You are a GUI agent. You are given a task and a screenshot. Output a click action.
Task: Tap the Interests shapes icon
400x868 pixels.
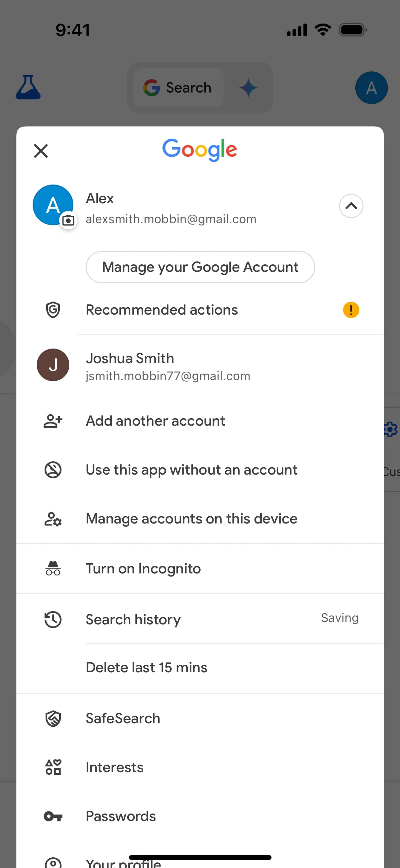point(53,767)
